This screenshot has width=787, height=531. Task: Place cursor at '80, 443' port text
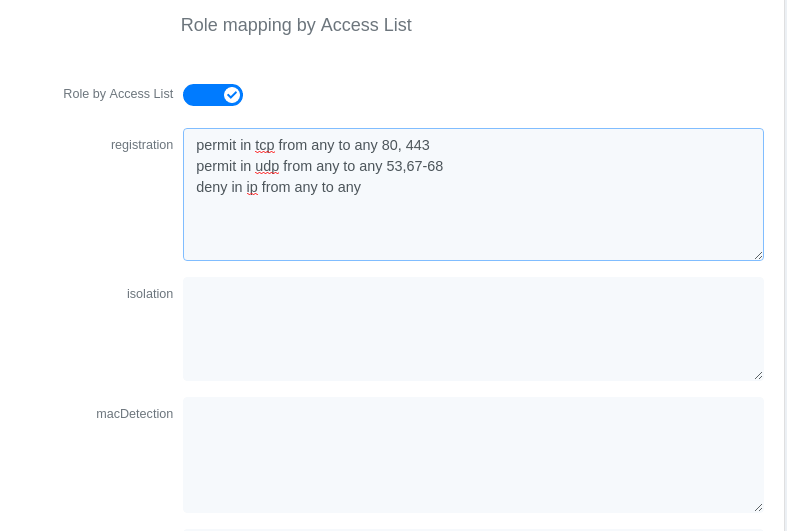point(405,145)
